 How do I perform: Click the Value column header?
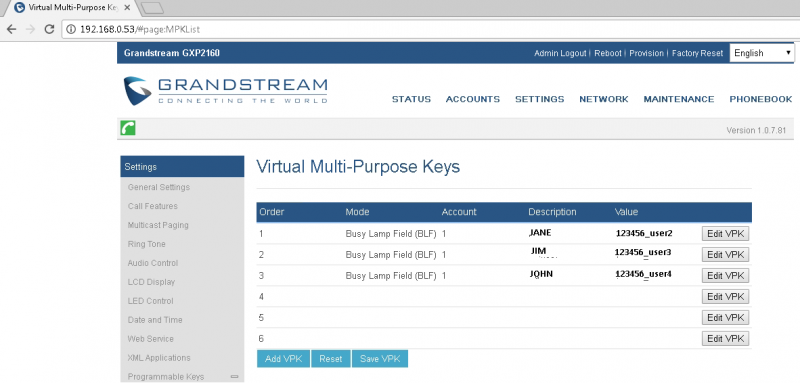click(x=626, y=212)
